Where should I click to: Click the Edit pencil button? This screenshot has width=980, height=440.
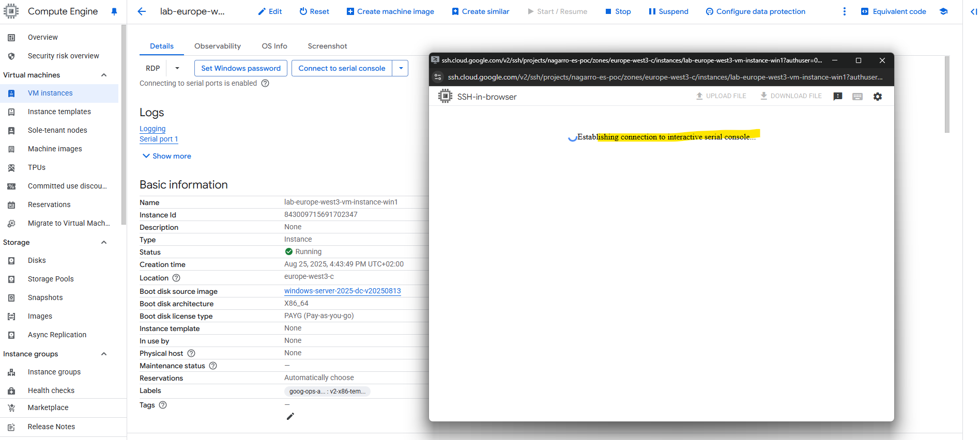270,11
